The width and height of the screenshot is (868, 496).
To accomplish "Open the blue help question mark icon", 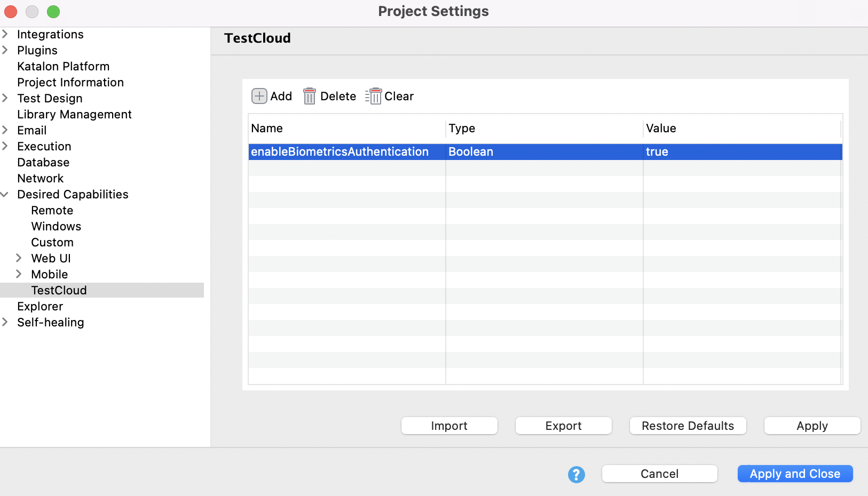I will pyautogui.click(x=577, y=474).
